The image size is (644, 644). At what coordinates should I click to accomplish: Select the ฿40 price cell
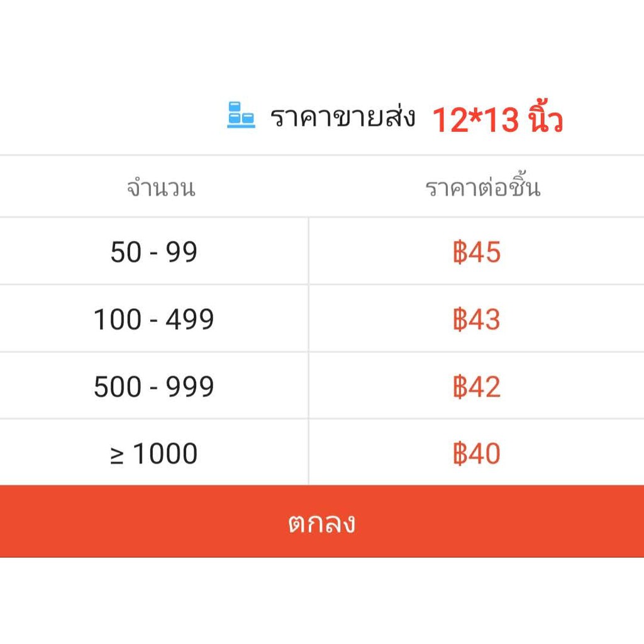tap(477, 453)
